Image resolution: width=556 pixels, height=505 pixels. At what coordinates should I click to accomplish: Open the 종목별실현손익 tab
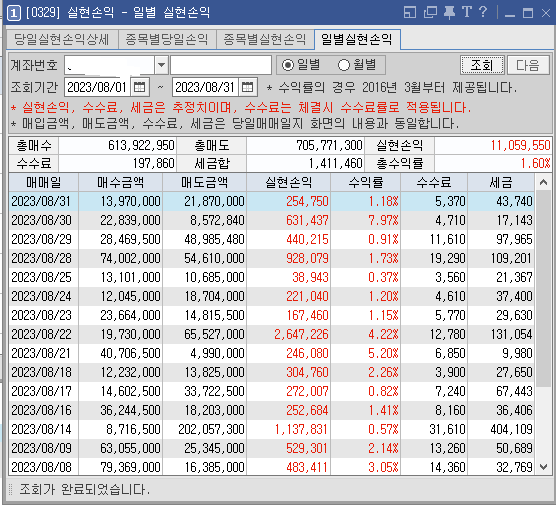coord(265,39)
